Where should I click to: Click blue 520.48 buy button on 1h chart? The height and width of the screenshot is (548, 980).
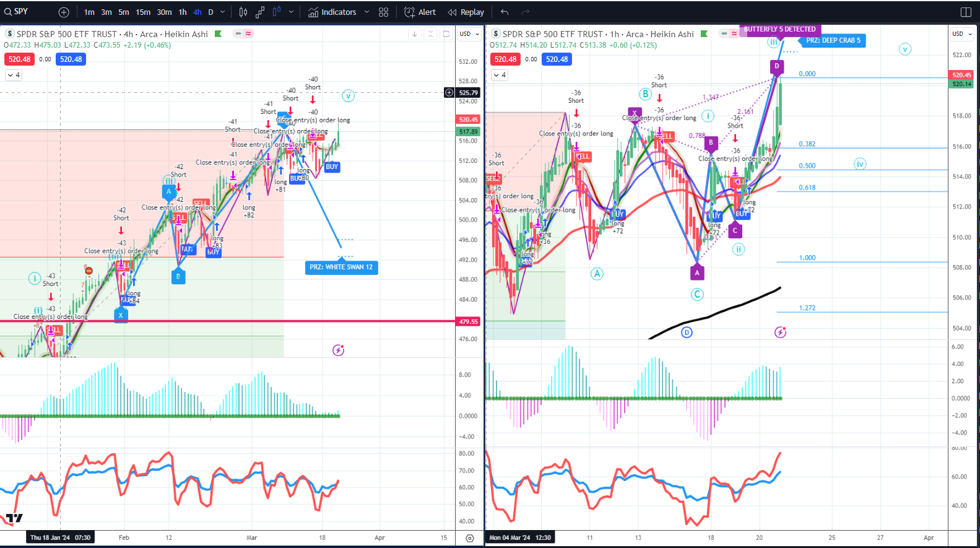pyautogui.click(x=557, y=59)
